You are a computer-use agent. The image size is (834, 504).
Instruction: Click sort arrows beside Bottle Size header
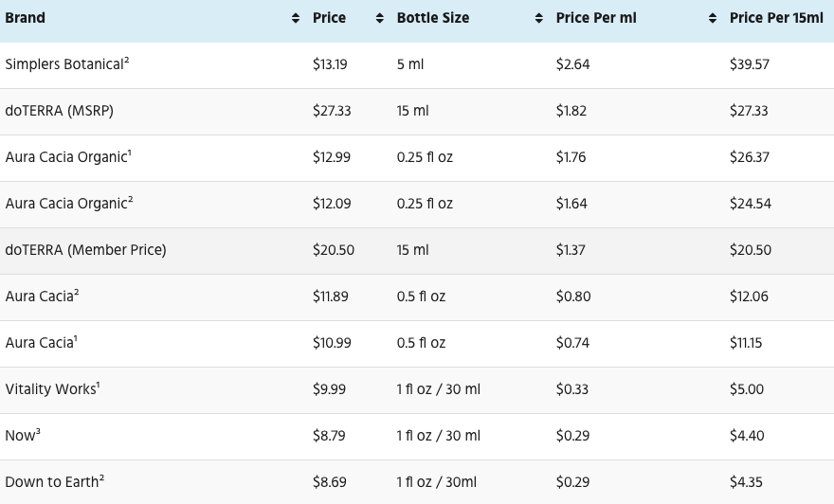click(539, 19)
